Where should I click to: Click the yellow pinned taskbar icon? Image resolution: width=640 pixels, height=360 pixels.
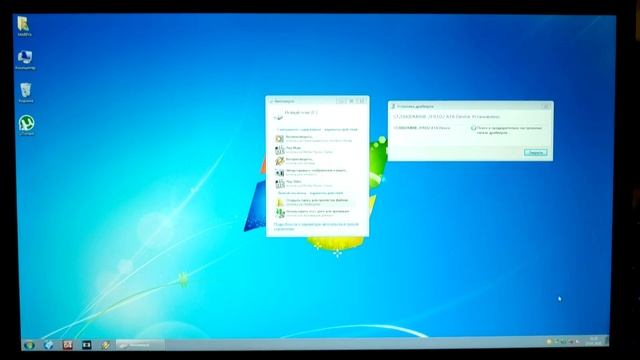tap(105, 345)
